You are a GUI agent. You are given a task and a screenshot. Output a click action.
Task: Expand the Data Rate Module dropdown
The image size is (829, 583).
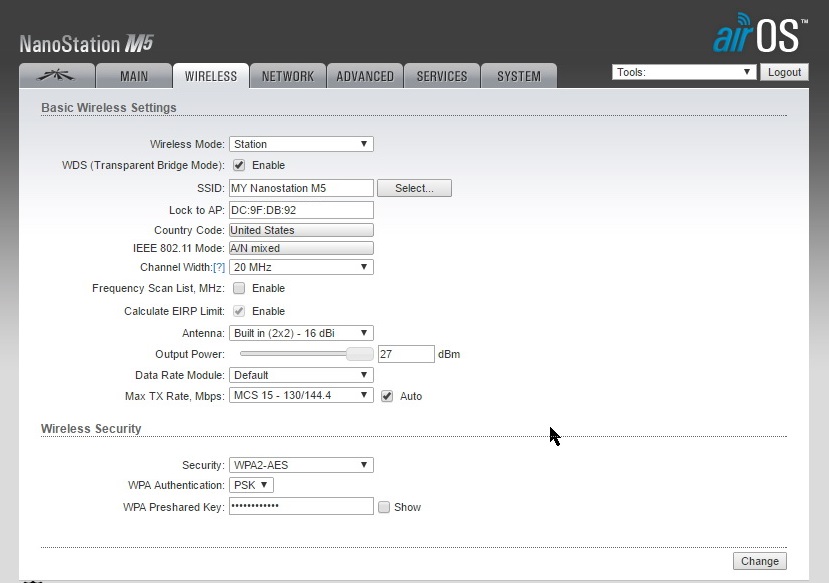[301, 375]
